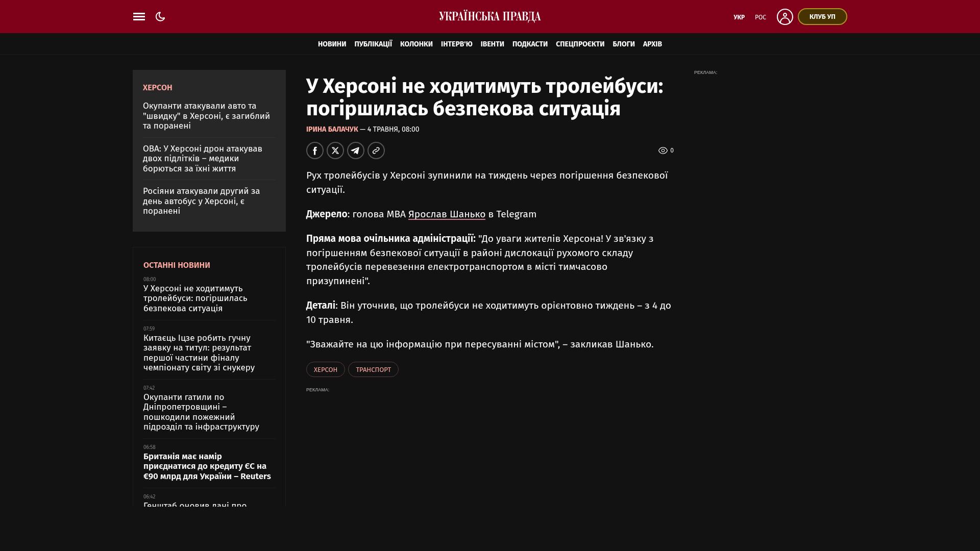Image resolution: width=980 pixels, height=551 pixels.
Task: Switch language to РОС
Action: click(761, 17)
